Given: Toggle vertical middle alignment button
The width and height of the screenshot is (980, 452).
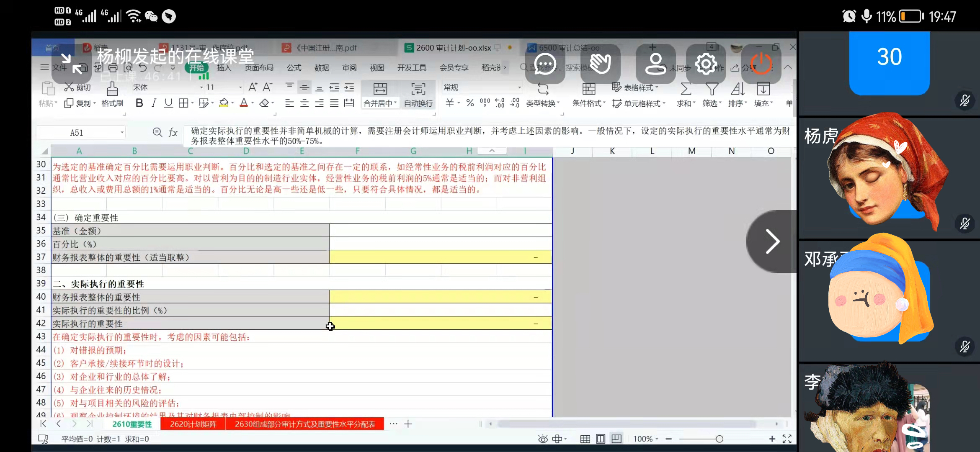Looking at the screenshot, I should tap(304, 87).
